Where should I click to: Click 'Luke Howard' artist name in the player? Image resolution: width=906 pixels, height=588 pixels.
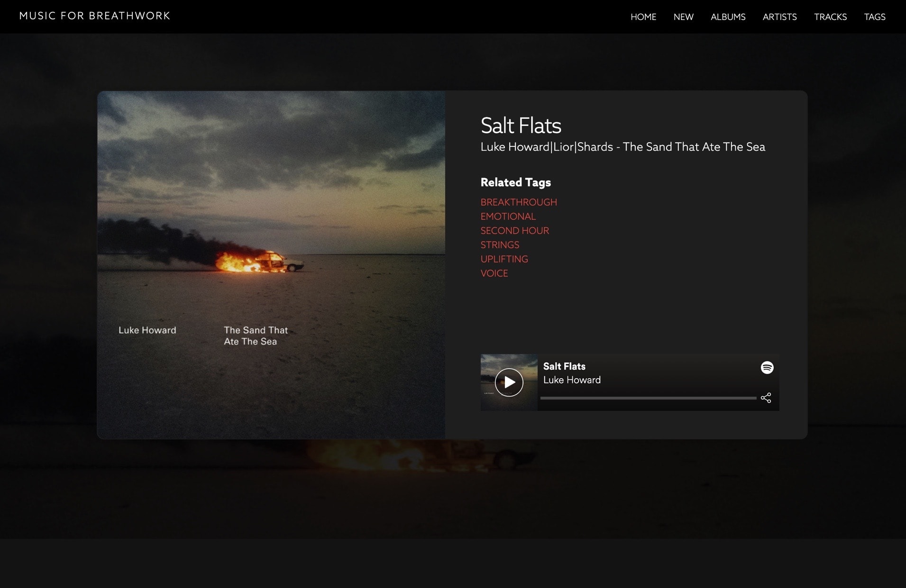tap(572, 380)
